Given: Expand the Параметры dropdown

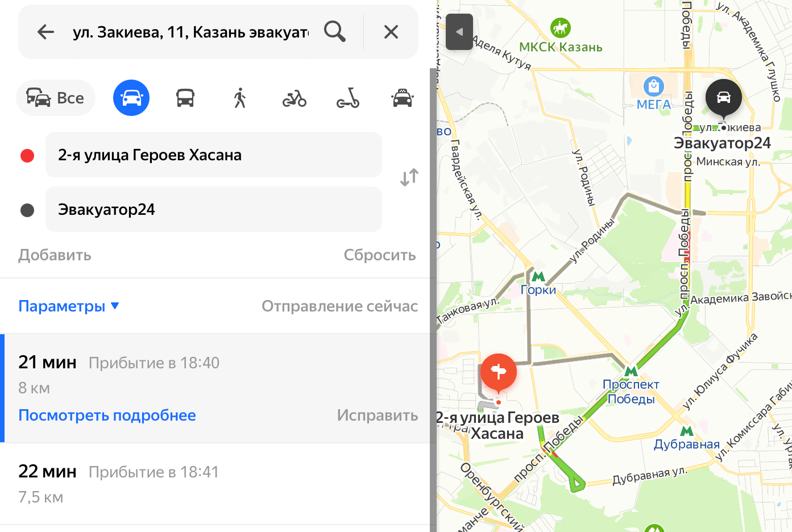Looking at the screenshot, I should [x=69, y=306].
